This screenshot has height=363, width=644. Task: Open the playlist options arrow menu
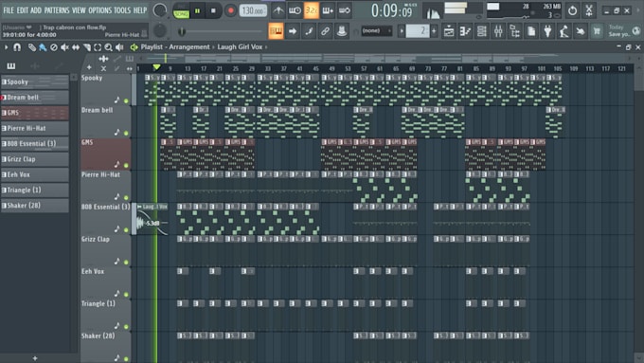7,47
